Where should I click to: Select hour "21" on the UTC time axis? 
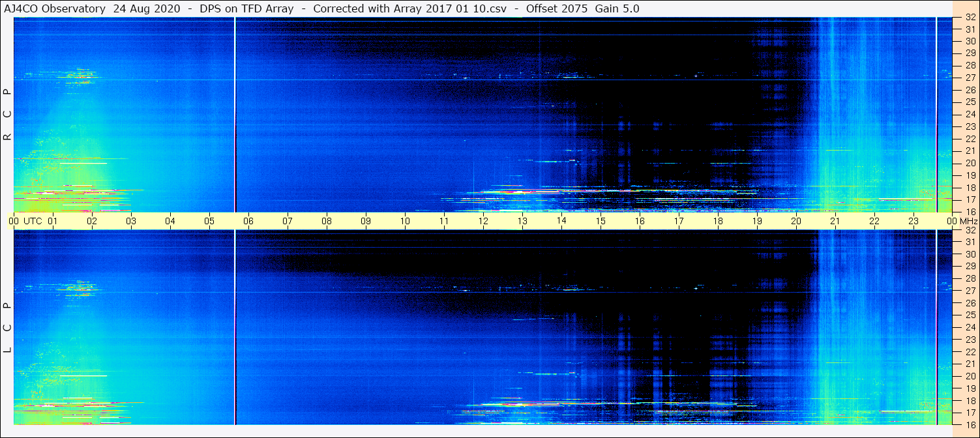point(835,221)
